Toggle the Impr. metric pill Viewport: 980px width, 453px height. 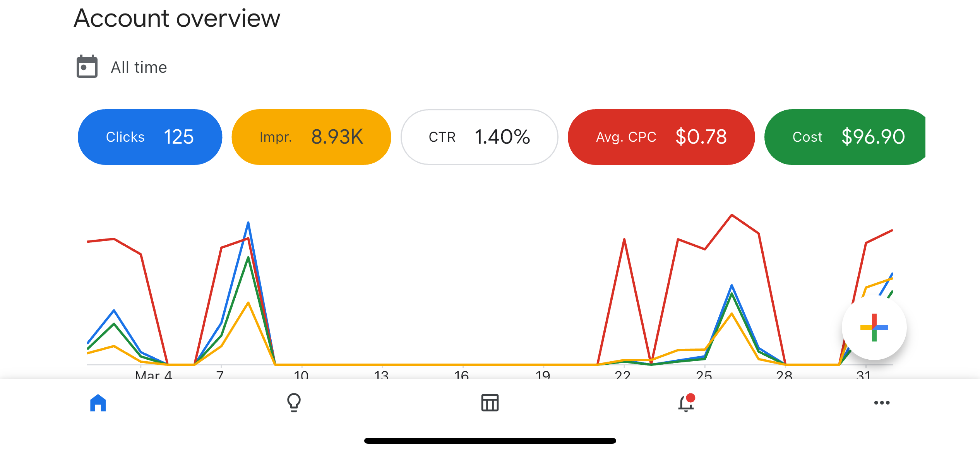point(311,137)
